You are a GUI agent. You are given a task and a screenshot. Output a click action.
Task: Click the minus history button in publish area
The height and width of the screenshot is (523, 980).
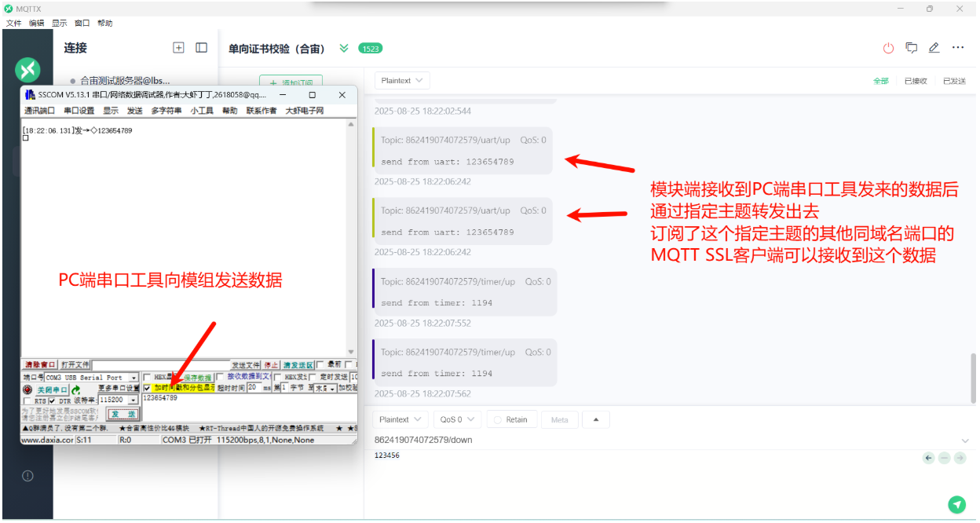pyautogui.click(x=945, y=458)
